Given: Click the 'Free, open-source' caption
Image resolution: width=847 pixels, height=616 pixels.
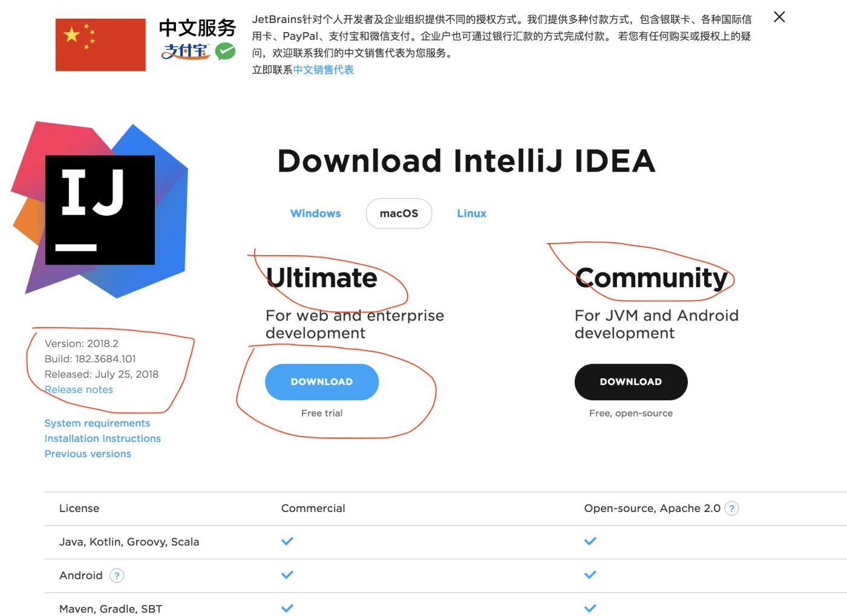Looking at the screenshot, I should 631,413.
